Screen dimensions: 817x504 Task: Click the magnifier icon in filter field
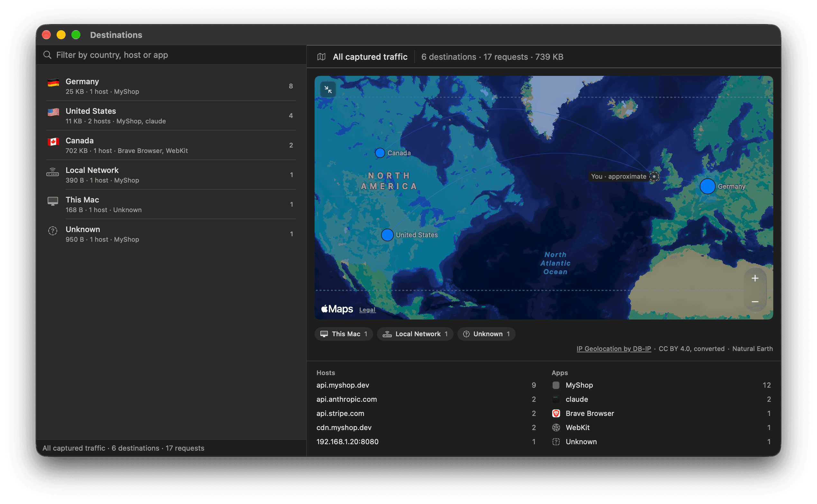pos(47,55)
